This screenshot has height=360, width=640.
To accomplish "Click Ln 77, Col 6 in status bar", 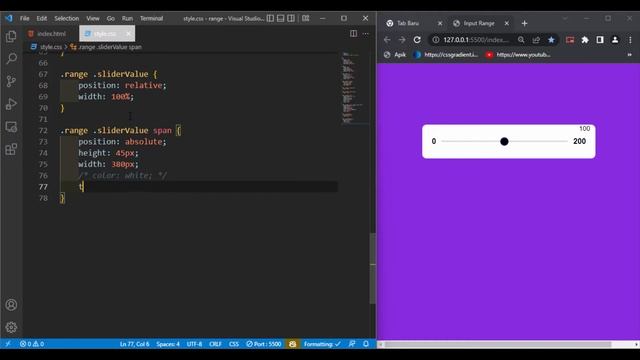I will pyautogui.click(x=134, y=344).
